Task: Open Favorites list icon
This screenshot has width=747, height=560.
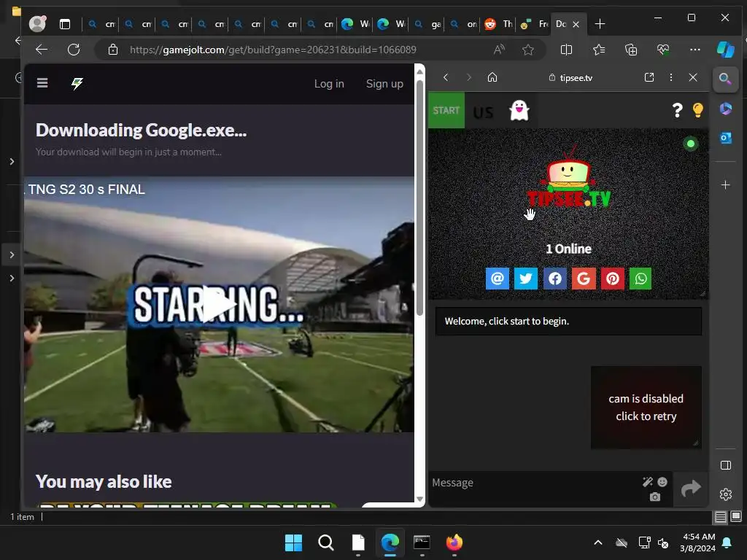Action: pyautogui.click(x=599, y=50)
